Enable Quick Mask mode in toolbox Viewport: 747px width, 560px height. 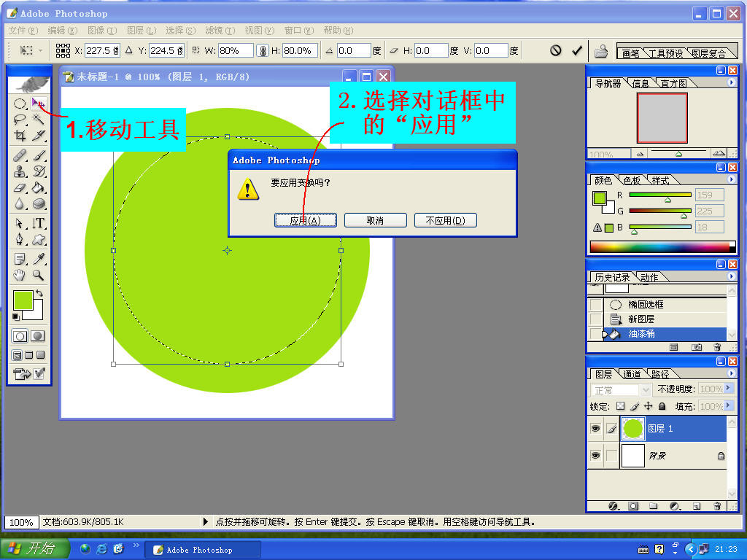point(38,336)
